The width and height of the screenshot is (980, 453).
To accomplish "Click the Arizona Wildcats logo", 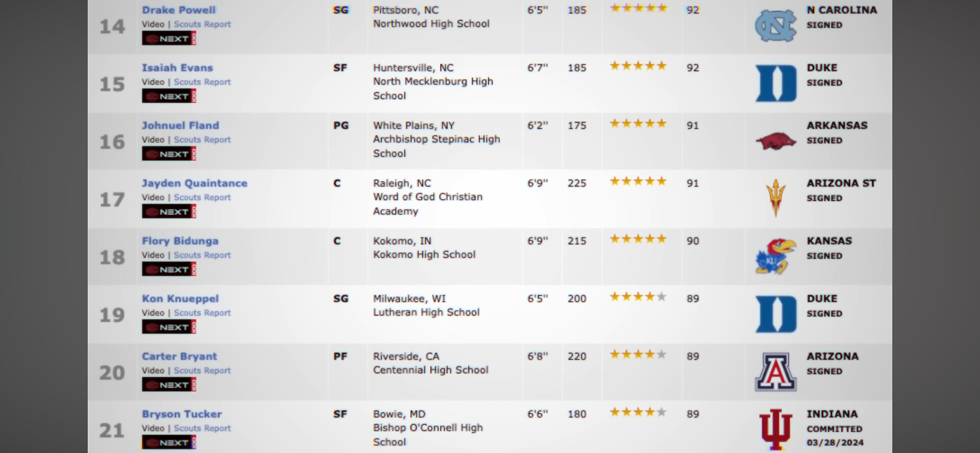I will pyautogui.click(x=775, y=372).
